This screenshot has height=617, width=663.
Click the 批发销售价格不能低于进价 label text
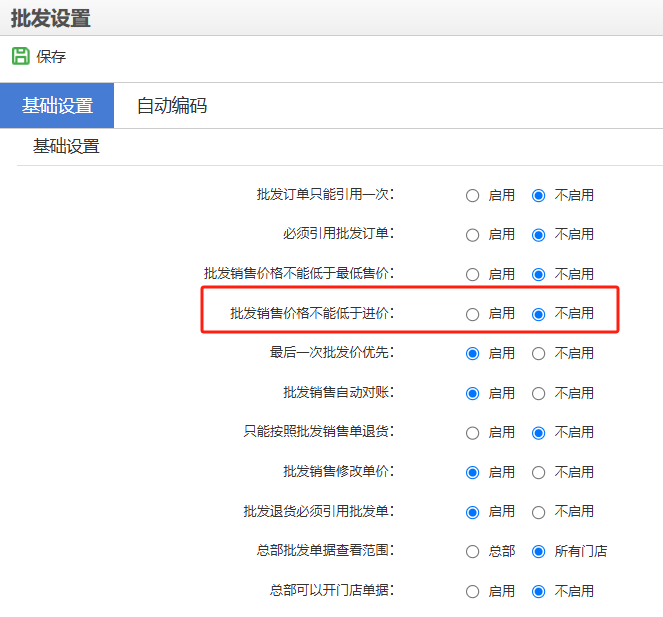[x=312, y=313]
